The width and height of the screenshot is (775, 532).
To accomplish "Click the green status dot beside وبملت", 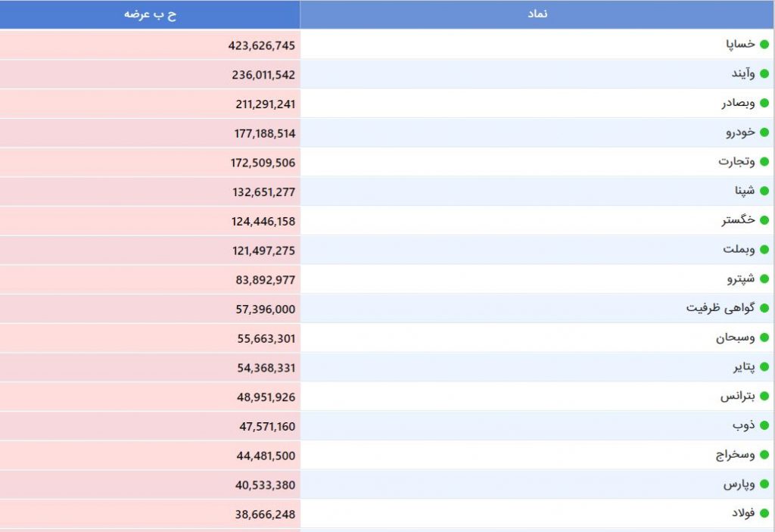I will click(764, 250).
